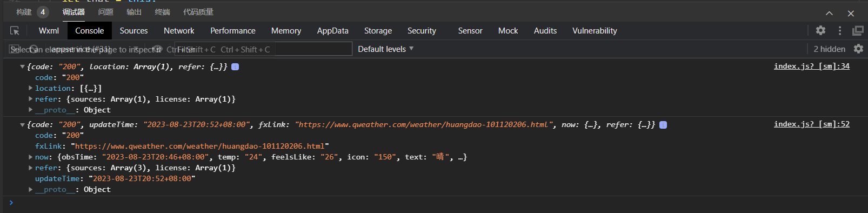This screenshot has width=868, height=213.
Task: Open the Memory tab
Action: [x=286, y=31]
